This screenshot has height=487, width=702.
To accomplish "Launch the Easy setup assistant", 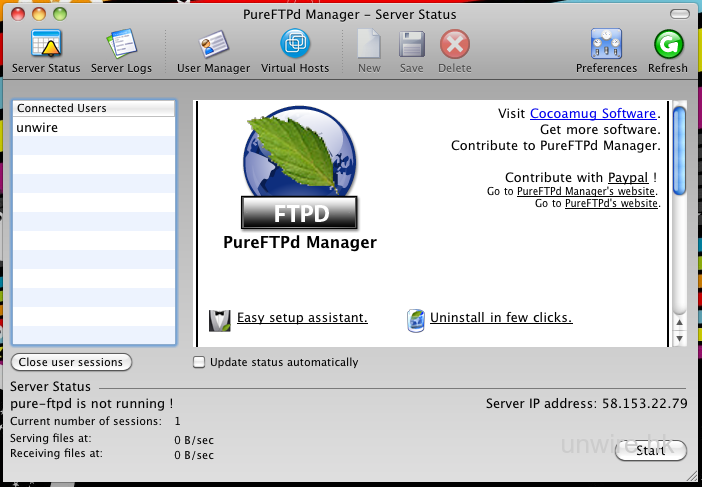I will [302, 318].
